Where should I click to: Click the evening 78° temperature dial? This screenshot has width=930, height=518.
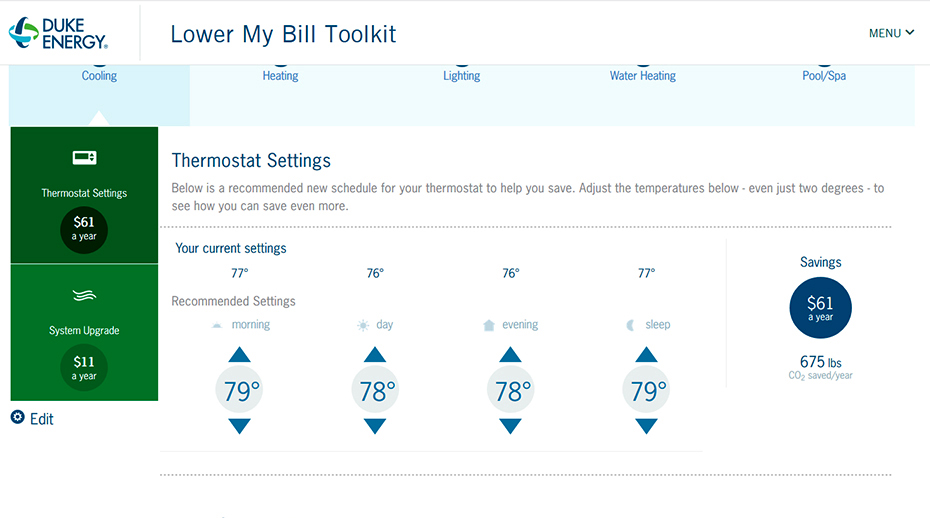(511, 390)
